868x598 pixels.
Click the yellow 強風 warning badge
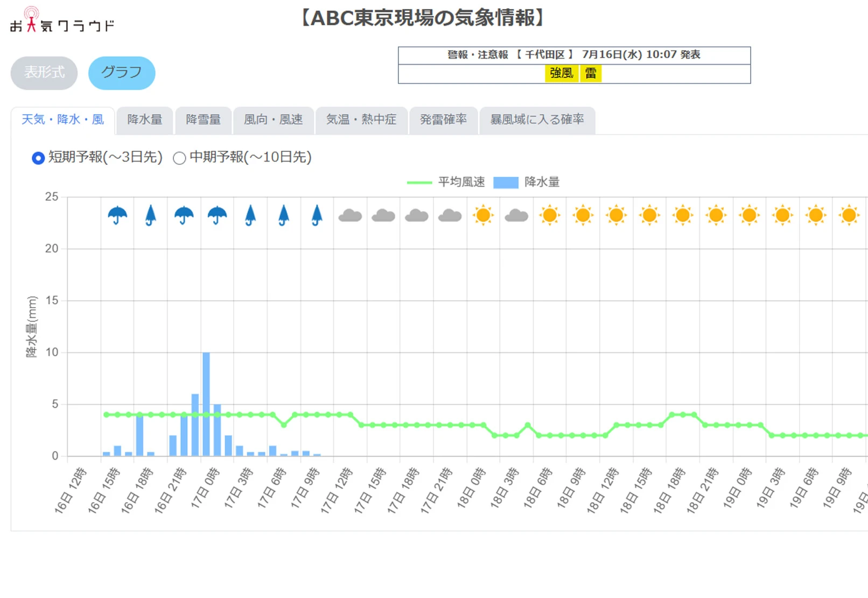pyautogui.click(x=561, y=73)
